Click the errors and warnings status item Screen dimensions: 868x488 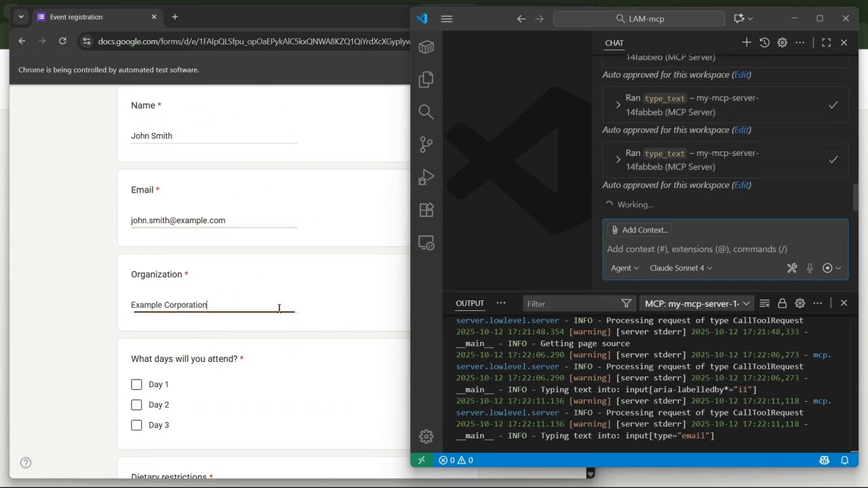tap(456, 460)
